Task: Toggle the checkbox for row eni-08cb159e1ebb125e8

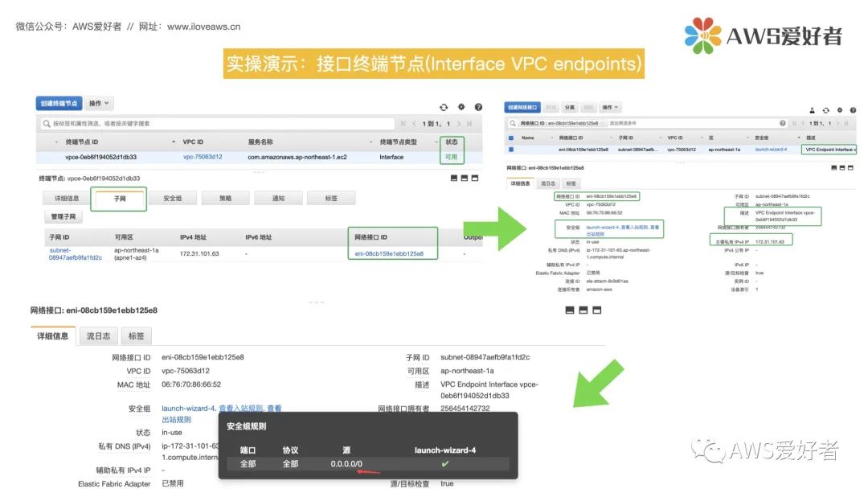Action: [x=511, y=150]
